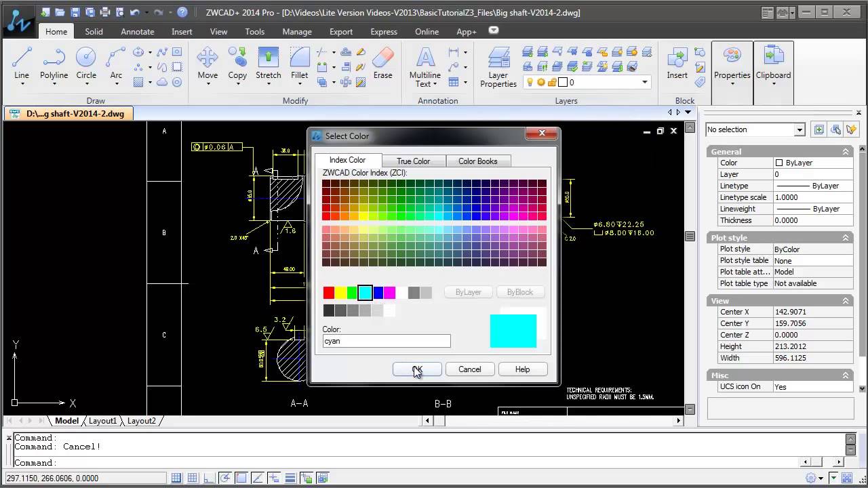The height and width of the screenshot is (488, 868).
Task: Collapse the Misc properties section
Action: point(846,375)
